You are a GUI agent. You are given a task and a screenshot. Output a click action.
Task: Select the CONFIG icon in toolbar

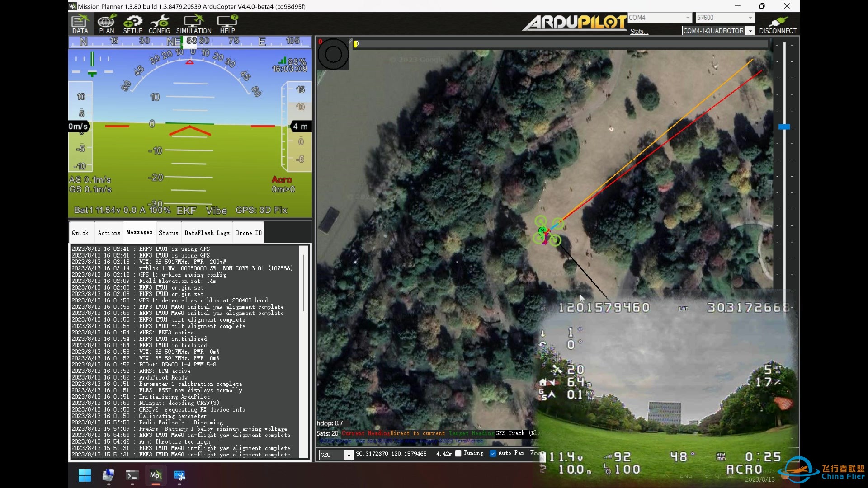159,24
